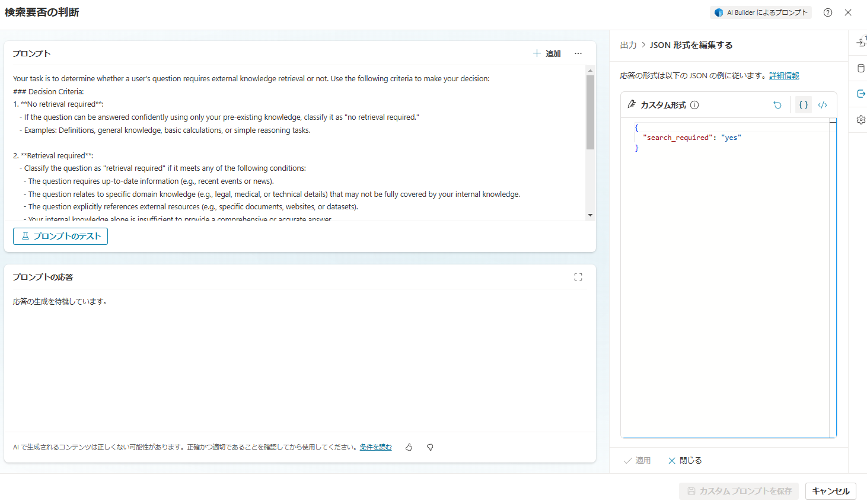Click the AI Builder prompt badge
Viewport: 867px width, 504px height.
(761, 12)
